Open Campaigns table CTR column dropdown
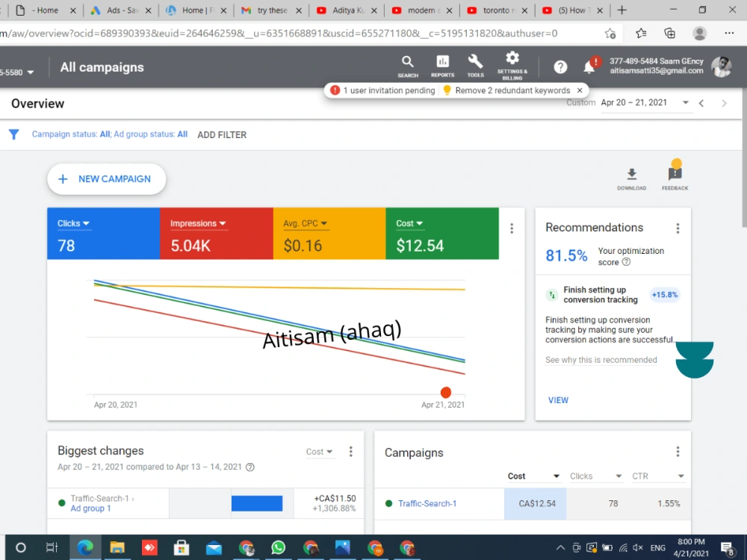 (658, 476)
